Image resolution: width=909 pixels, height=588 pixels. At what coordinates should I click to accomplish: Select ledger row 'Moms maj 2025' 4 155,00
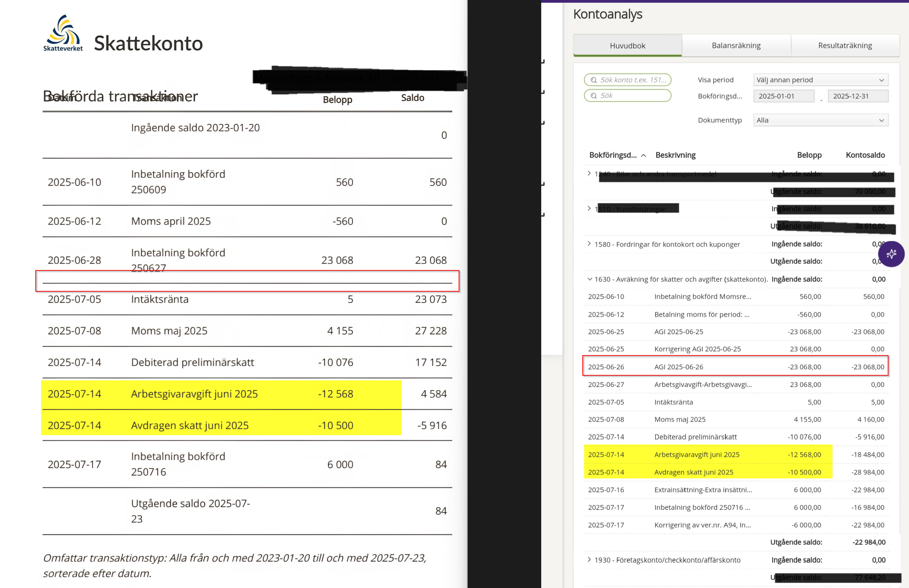pos(736,419)
